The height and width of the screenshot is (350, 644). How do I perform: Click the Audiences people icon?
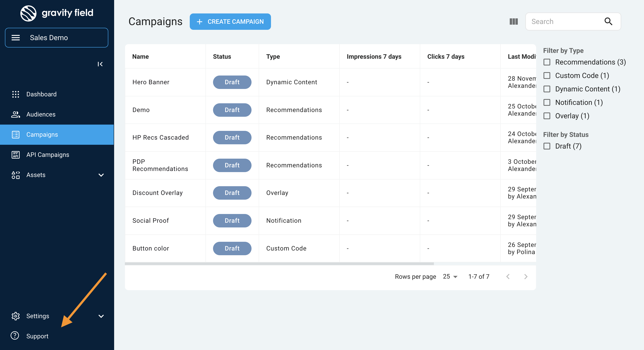pos(15,115)
